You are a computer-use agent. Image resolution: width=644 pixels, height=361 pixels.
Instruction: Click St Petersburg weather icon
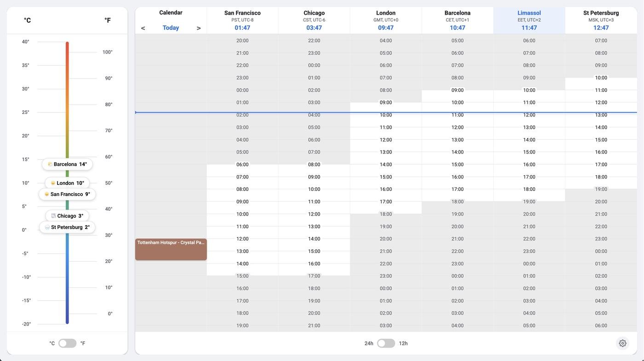pyautogui.click(x=47, y=227)
